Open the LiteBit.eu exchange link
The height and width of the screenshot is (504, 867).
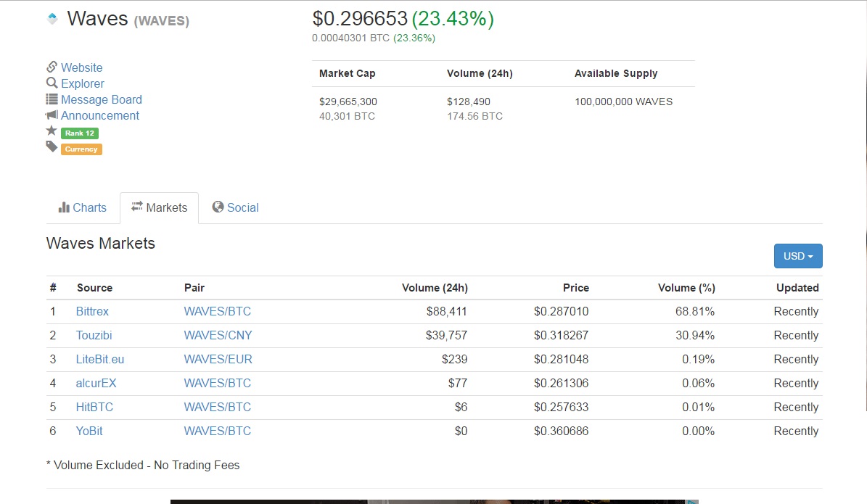tap(100, 359)
